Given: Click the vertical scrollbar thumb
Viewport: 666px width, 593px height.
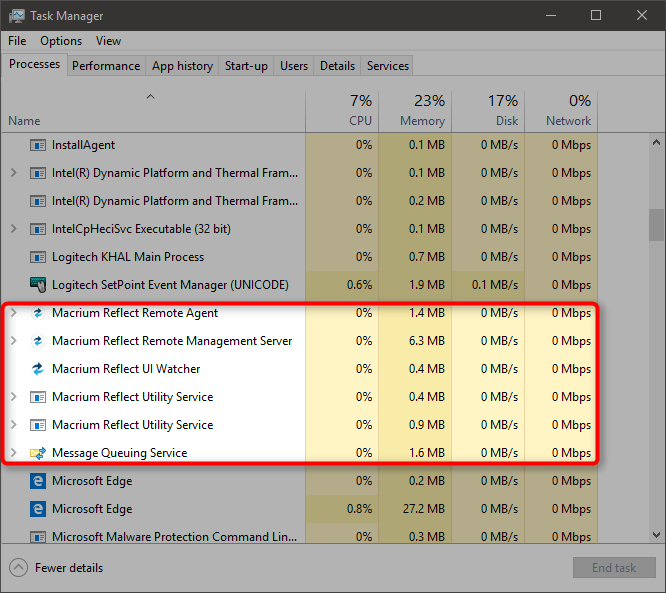Looking at the screenshot, I should (656, 225).
